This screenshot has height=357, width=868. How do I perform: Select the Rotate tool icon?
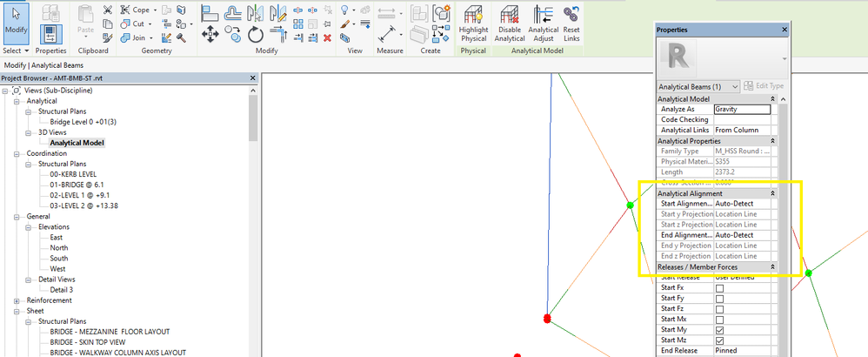point(255,35)
